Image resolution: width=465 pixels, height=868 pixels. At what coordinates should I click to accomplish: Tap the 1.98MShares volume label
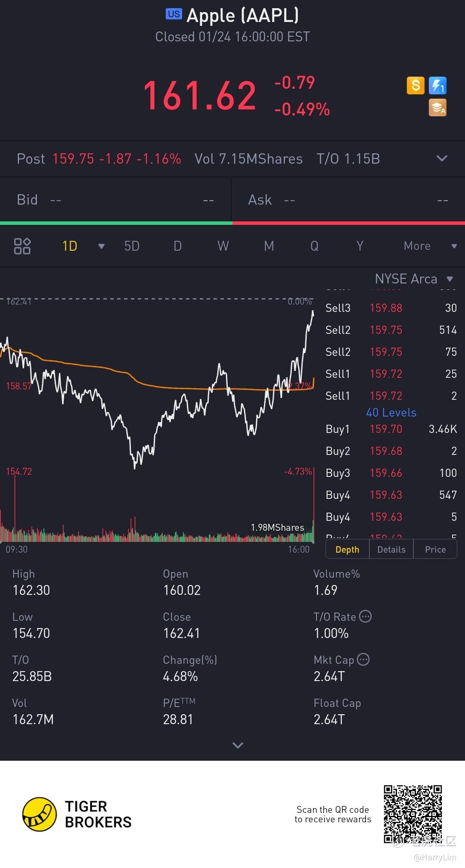(x=277, y=527)
